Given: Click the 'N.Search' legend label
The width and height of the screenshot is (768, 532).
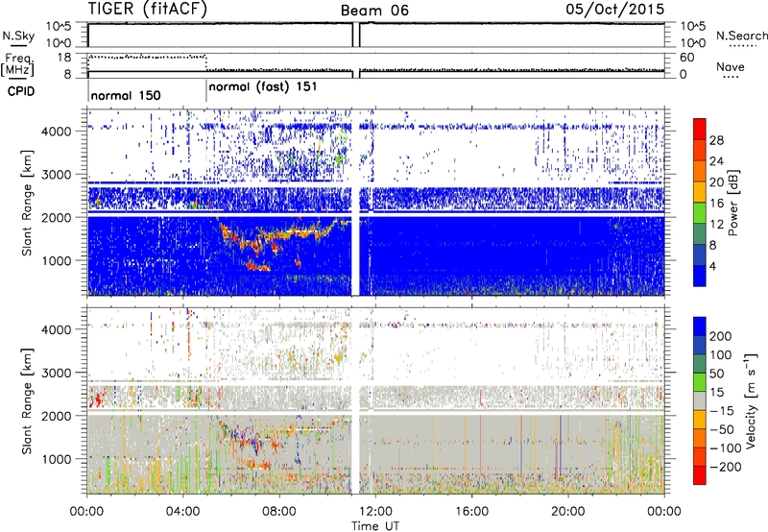Looking at the screenshot, I should point(742,36).
